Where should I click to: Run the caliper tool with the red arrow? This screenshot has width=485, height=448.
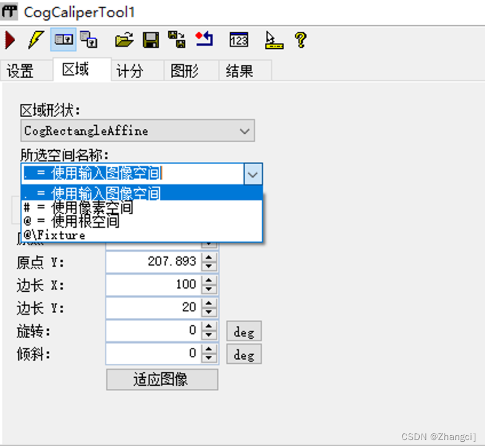(10, 40)
